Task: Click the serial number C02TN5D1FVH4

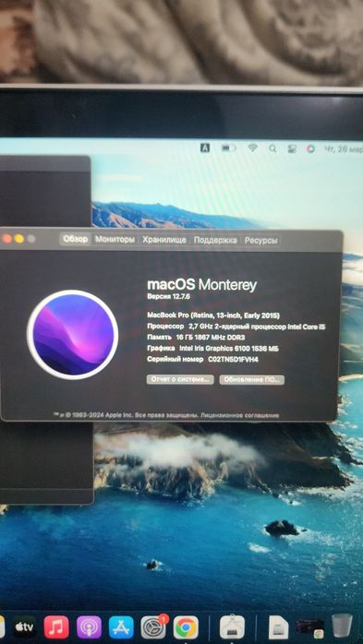Action: [233, 360]
